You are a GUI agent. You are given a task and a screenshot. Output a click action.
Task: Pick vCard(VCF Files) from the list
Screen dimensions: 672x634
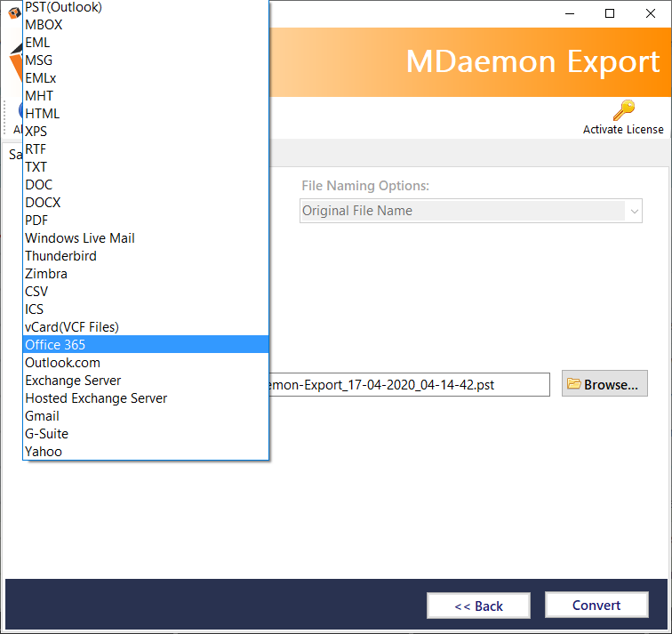coord(71,327)
